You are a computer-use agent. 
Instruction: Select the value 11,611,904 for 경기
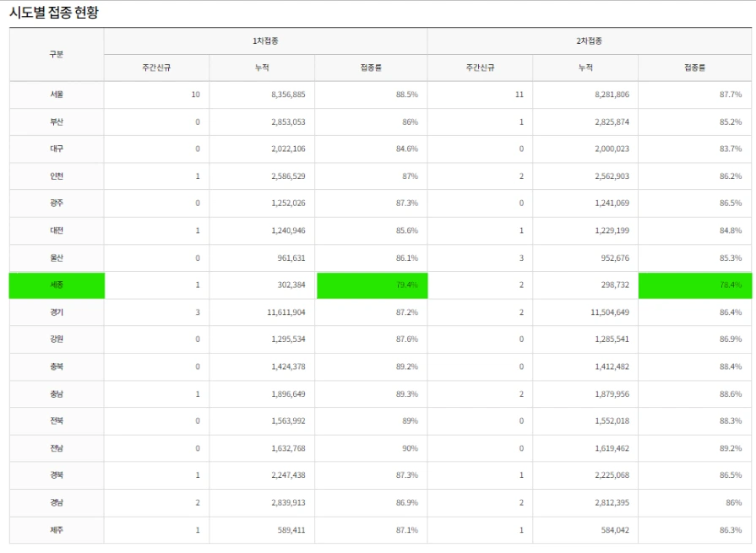(286, 312)
